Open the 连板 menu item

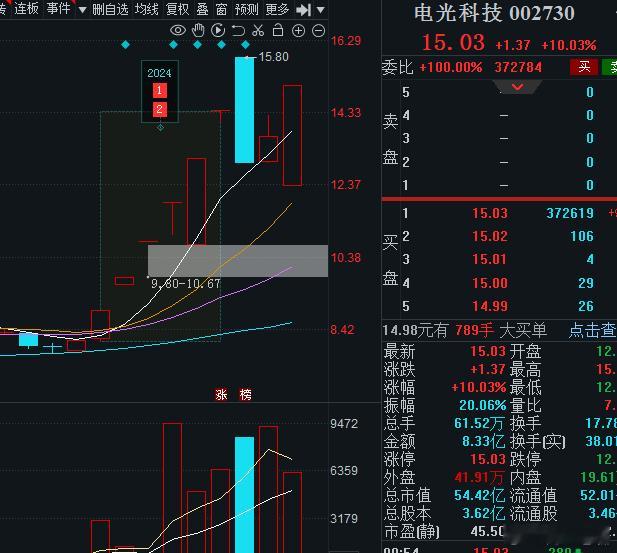(26, 8)
